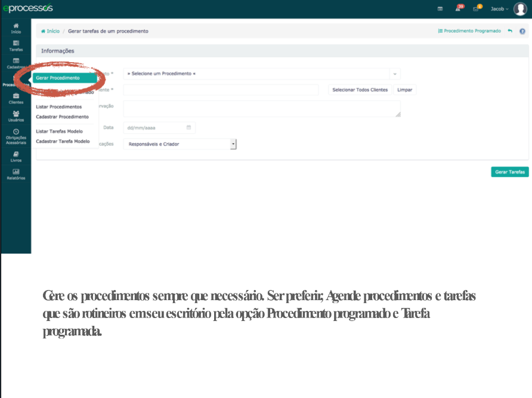Expand the 'Selecione um Procedimento' dropdown
The image size is (532, 398).
(261, 74)
